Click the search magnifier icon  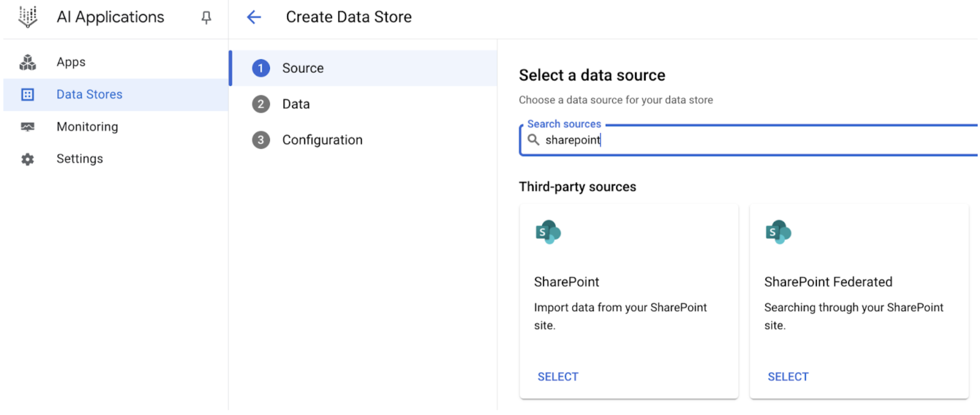coord(533,140)
